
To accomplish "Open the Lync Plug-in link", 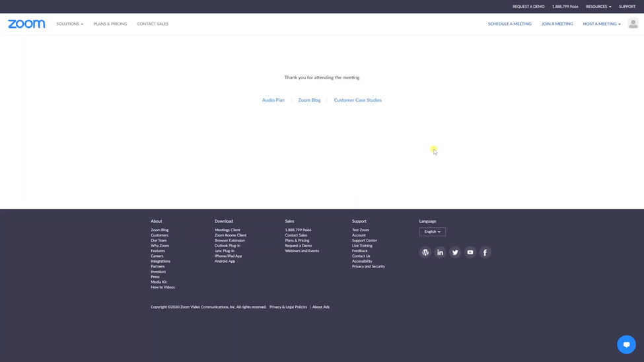I will pyautogui.click(x=225, y=250).
